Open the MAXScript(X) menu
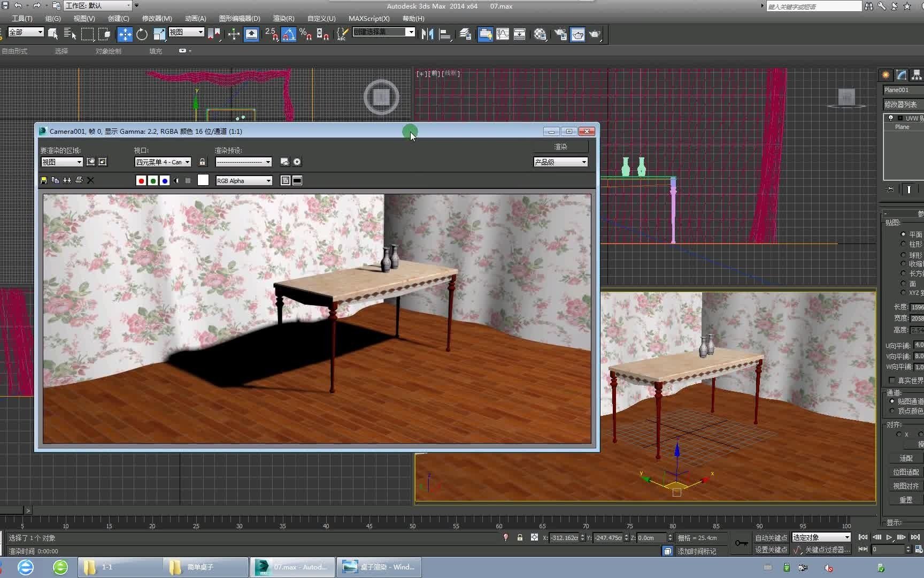This screenshot has width=924, height=578. 369,18
